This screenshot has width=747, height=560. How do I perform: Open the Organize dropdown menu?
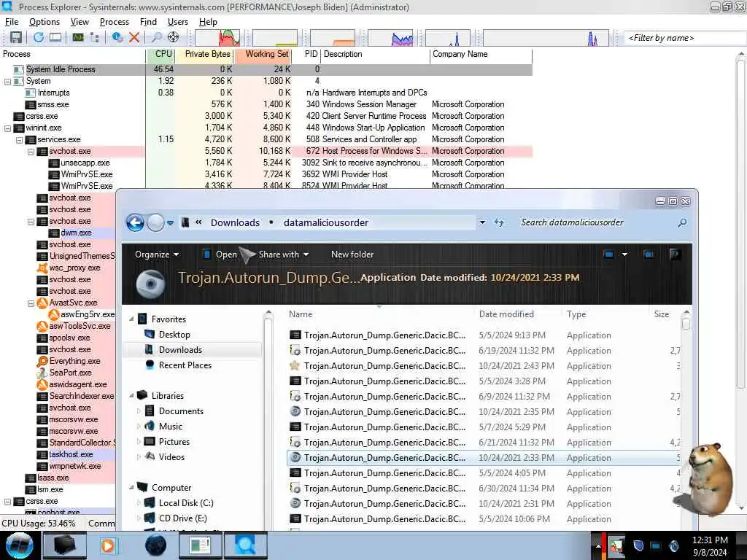point(157,254)
